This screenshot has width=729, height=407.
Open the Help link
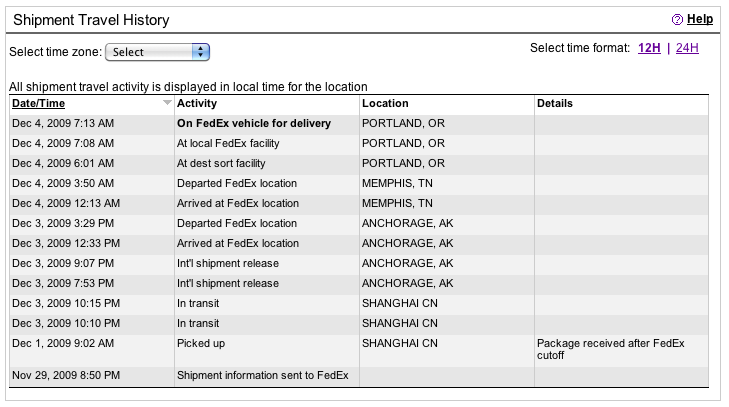click(700, 19)
